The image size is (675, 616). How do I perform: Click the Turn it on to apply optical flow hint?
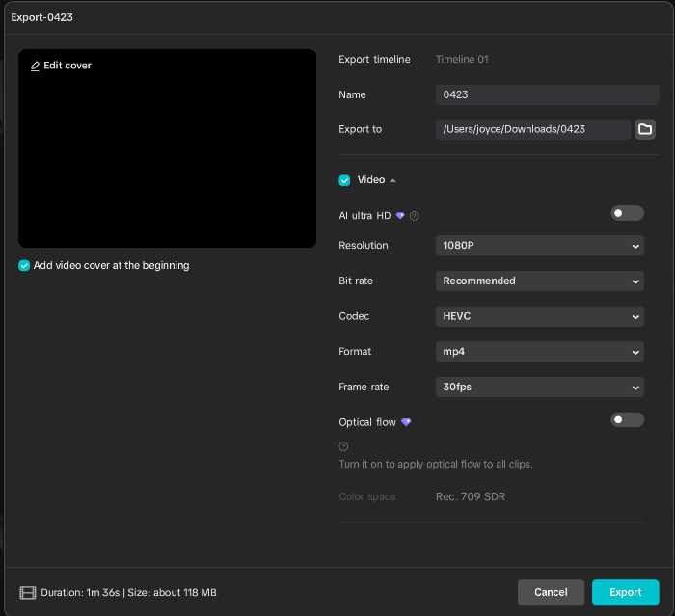coord(436,464)
